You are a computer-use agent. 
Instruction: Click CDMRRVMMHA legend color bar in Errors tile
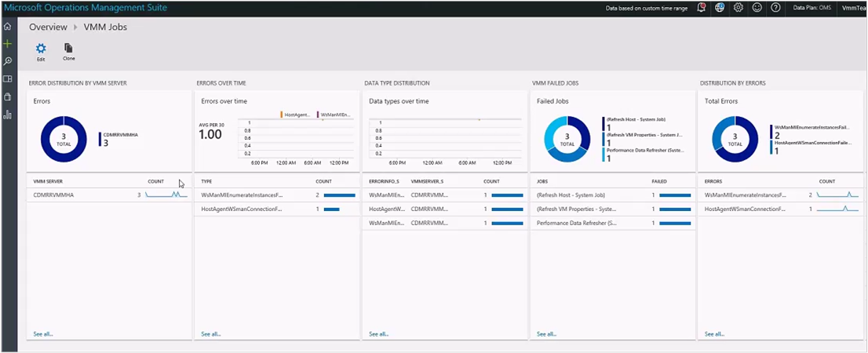pyautogui.click(x=100, y=140)
